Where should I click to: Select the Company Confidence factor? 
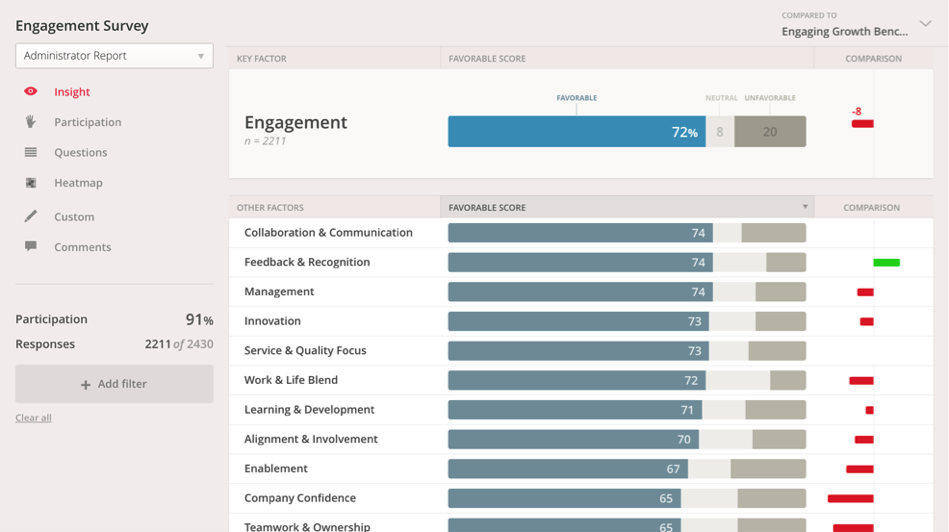pos(300,498)
